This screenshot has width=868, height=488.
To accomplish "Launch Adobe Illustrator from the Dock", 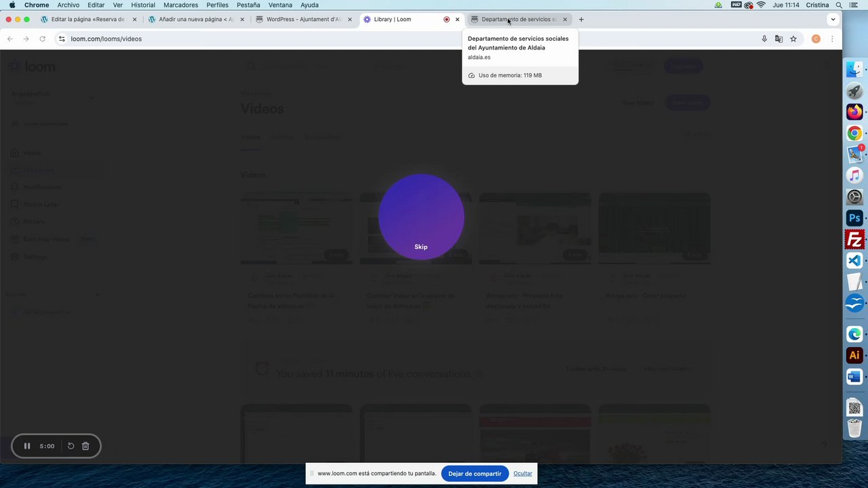I will tap(854, 355).
